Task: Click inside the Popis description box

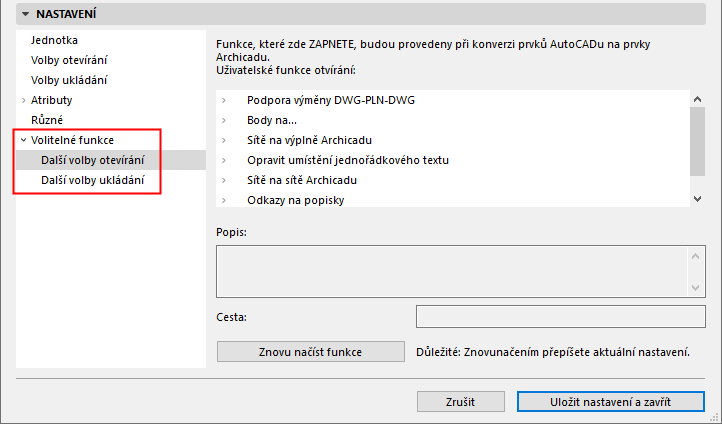Action: [x=450, y=270]
